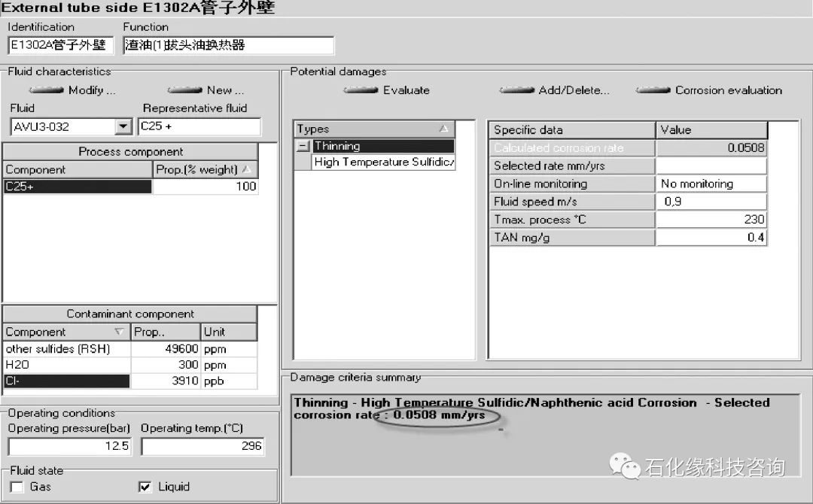The width and height of the screenshot is (813, 504).
Task: Click the Identification text field
Action: point(59,45)
